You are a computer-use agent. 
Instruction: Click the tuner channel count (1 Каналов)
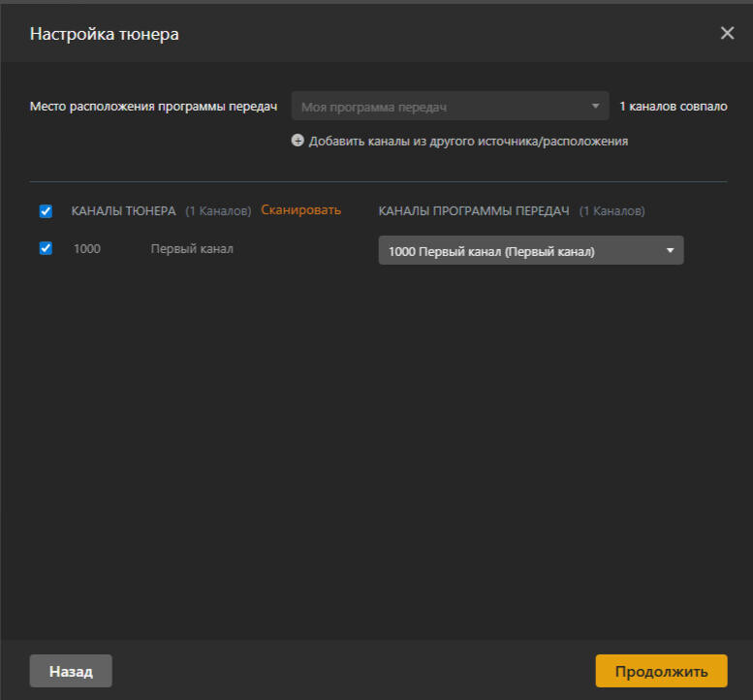[218, 211]
